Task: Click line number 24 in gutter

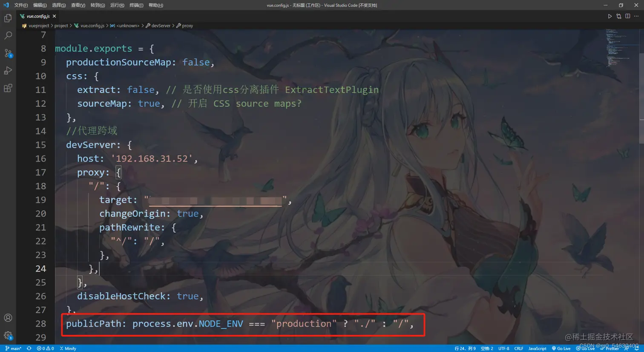Action: [x=40, y=268]
